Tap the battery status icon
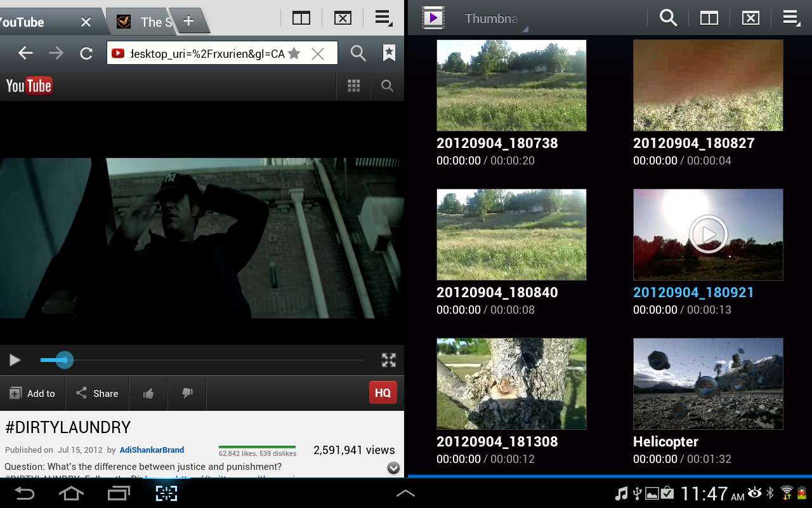The width and height of the screenshot is (812, 508). point(802,493)
